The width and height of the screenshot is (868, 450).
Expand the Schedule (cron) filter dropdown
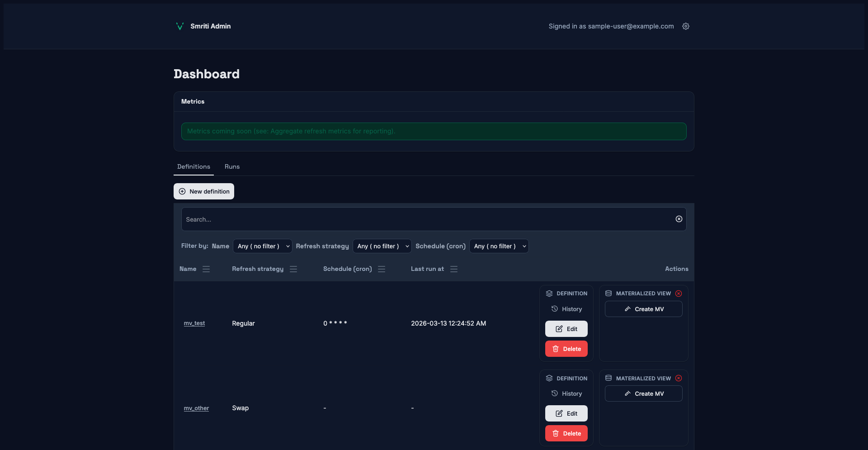click(x=499, y=246)
